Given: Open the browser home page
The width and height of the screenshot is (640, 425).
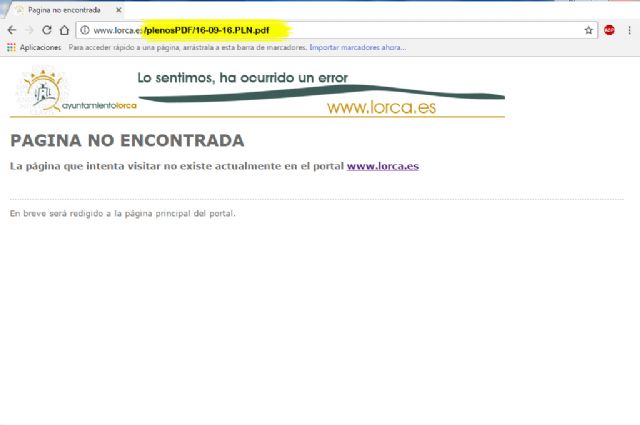Looking at the screenshot, I should (64, 30).
